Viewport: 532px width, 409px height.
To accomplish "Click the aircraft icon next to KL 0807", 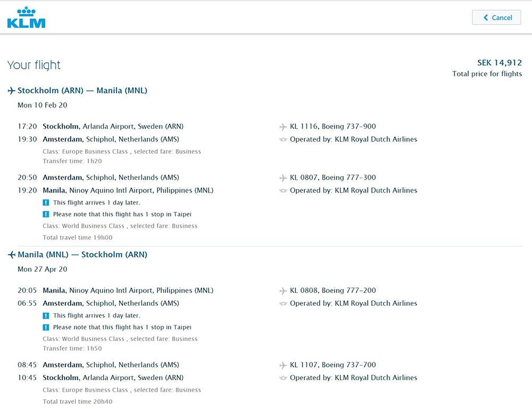I will [283, 178].
